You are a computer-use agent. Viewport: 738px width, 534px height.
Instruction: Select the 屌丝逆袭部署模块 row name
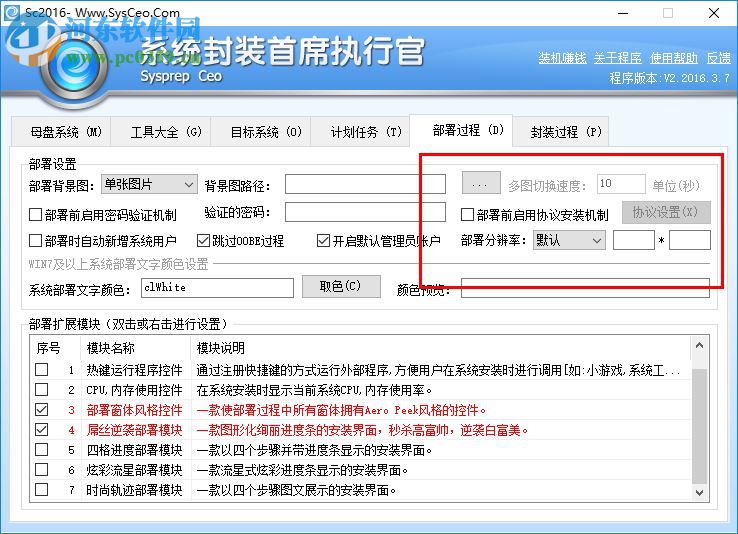point(134,430)
